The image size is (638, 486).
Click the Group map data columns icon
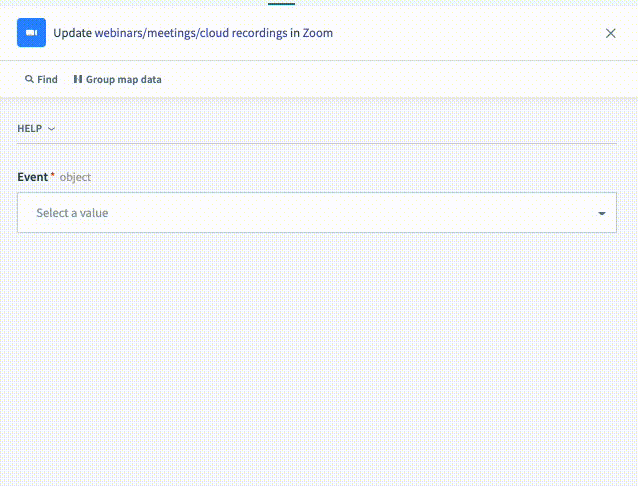(78, 79)
